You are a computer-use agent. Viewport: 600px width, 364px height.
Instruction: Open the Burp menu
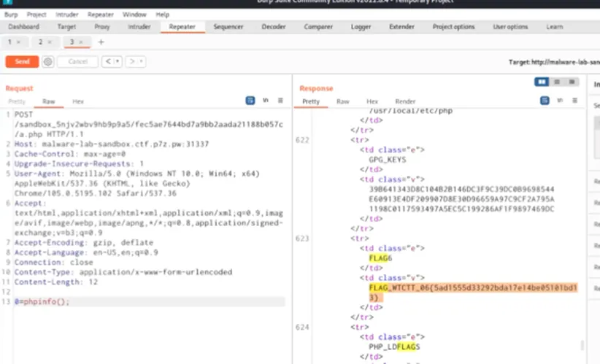(11, 15)
